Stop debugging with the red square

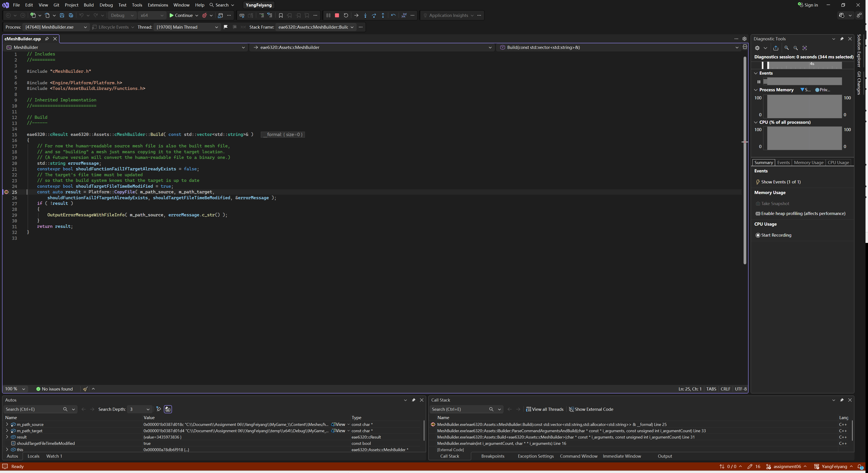(x=337, y=15)
